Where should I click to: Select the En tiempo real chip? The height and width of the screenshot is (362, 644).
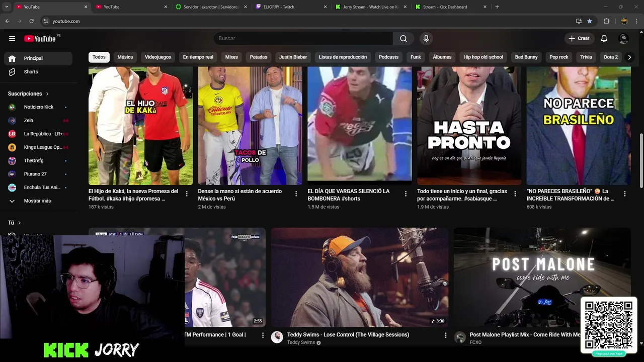(x=198, y=57)
